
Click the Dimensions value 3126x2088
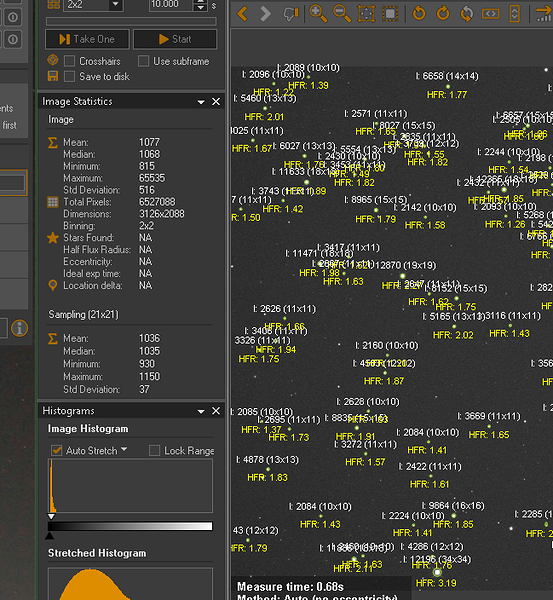(161, 214)
